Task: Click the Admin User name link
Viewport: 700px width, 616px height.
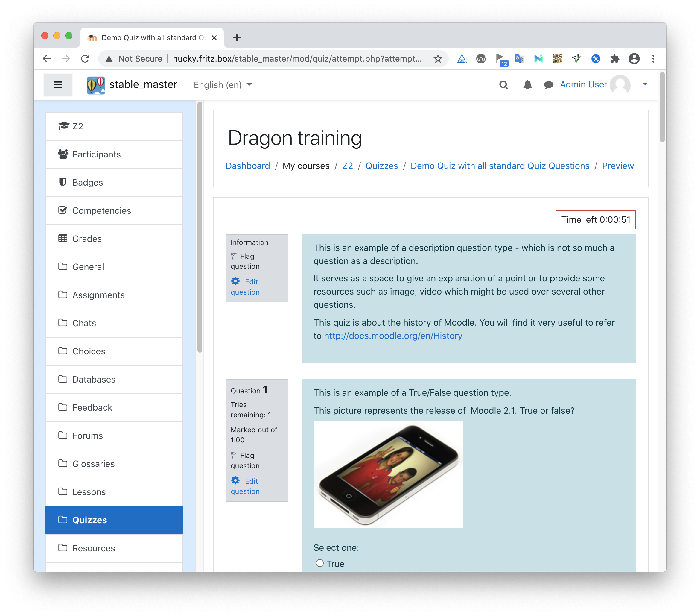Action: (x=583, y=84)
